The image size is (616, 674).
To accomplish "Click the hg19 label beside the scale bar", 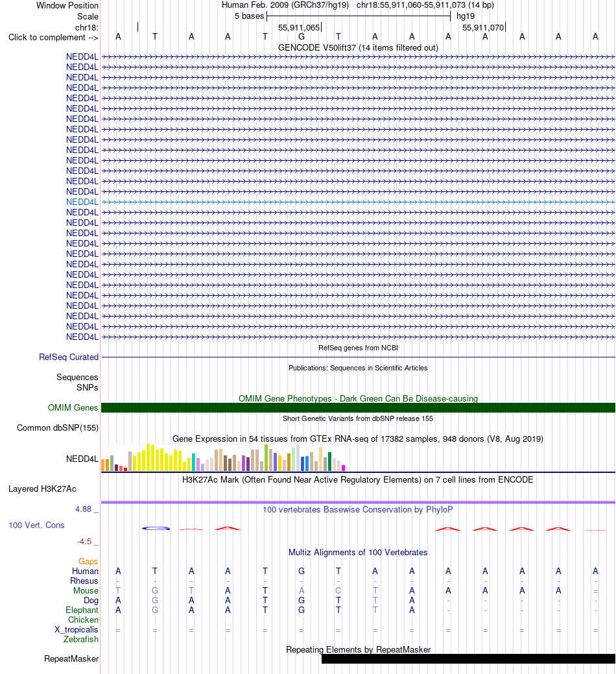I will click(465, 16).
